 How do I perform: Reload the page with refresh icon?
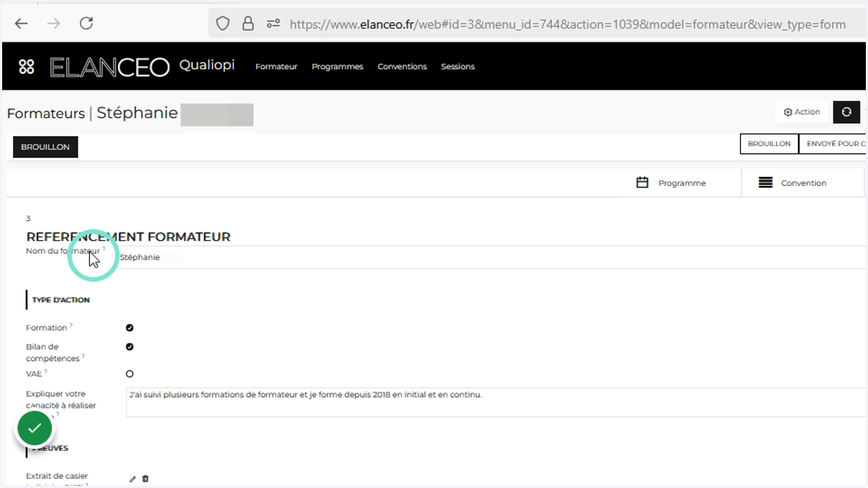tap(86, 23)
